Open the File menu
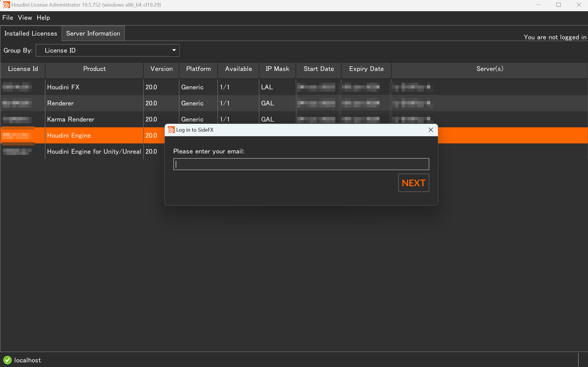This screenshot has width=588, height=367. pyautogui.click(x=8, y=18)
